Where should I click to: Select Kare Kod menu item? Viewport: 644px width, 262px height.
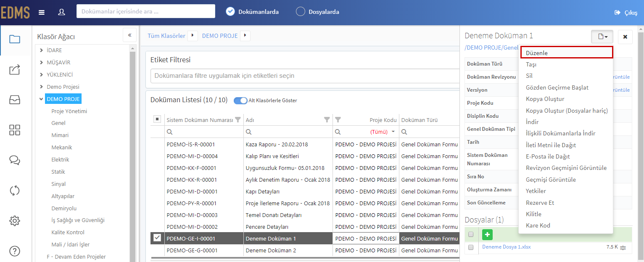[x=567, y=225]
